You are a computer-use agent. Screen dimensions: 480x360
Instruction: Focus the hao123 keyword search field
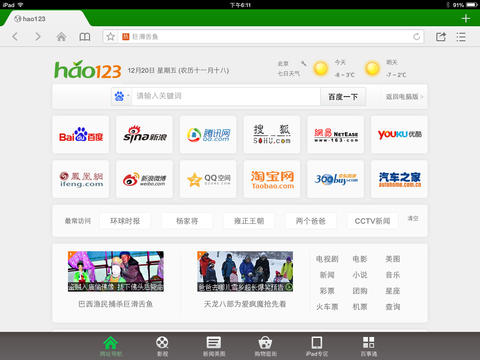tap(226, 97)
